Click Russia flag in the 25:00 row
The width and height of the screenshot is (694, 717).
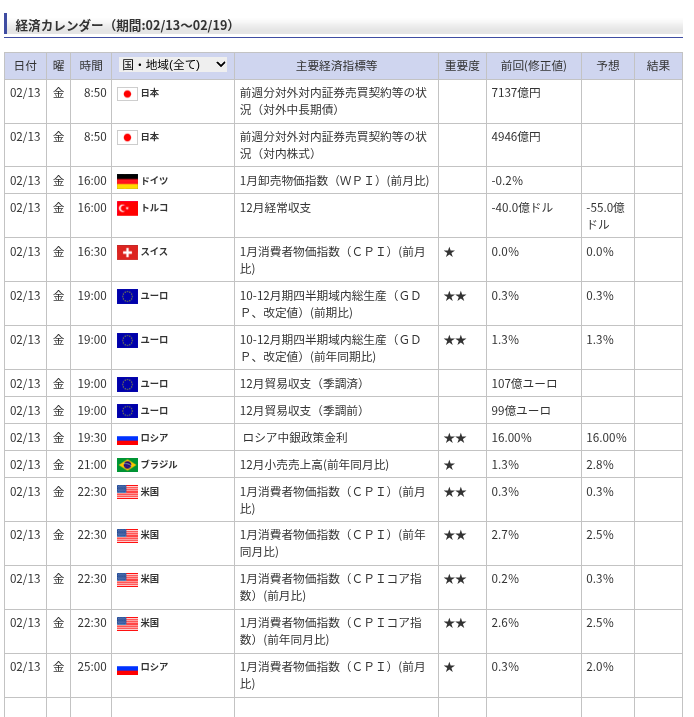click(127, 667)
